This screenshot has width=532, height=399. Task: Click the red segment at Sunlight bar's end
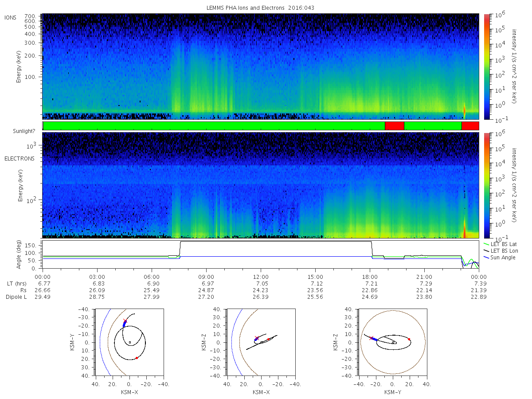click(x=470, y=126)
